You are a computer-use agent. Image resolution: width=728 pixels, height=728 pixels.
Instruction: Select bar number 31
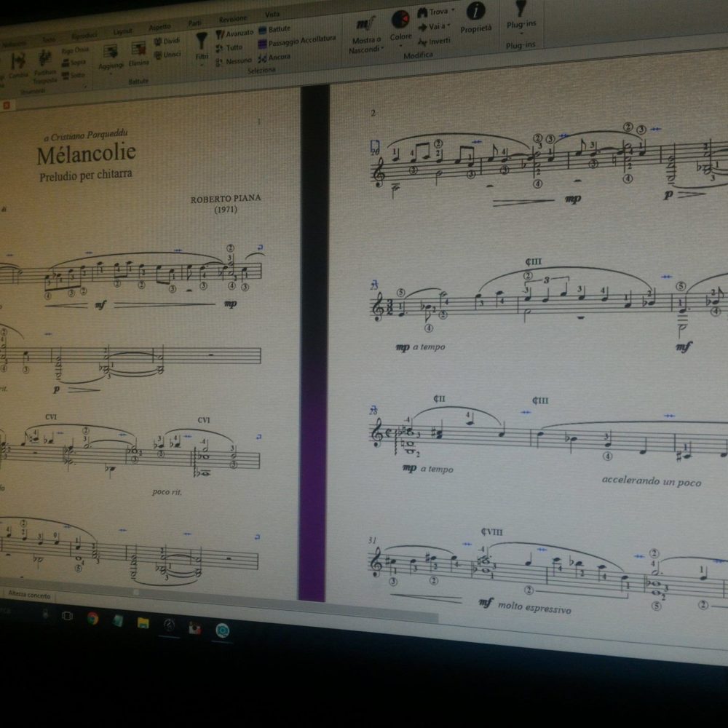pyautogui.click(x=373, y=540)
